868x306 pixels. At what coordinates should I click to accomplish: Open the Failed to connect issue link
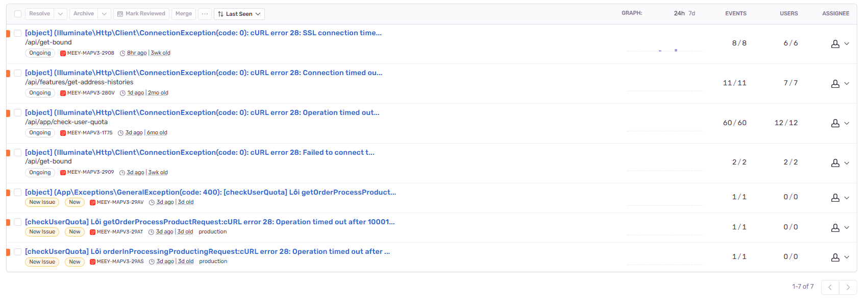(x=200, y=152)
